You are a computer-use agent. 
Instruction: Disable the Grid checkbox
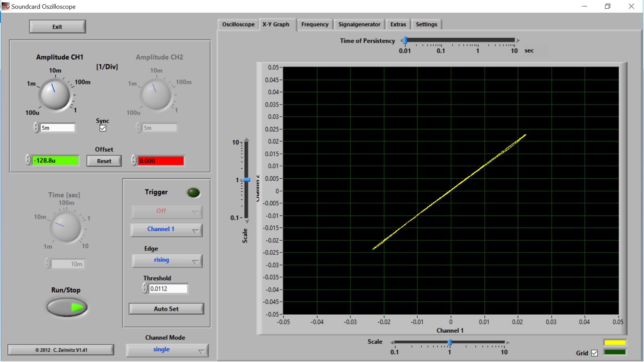click(594, 353)
